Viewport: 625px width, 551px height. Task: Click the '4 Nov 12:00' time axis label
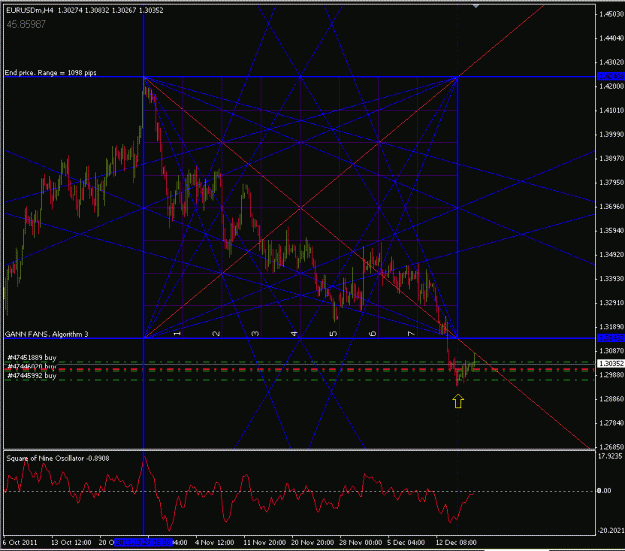214,543
